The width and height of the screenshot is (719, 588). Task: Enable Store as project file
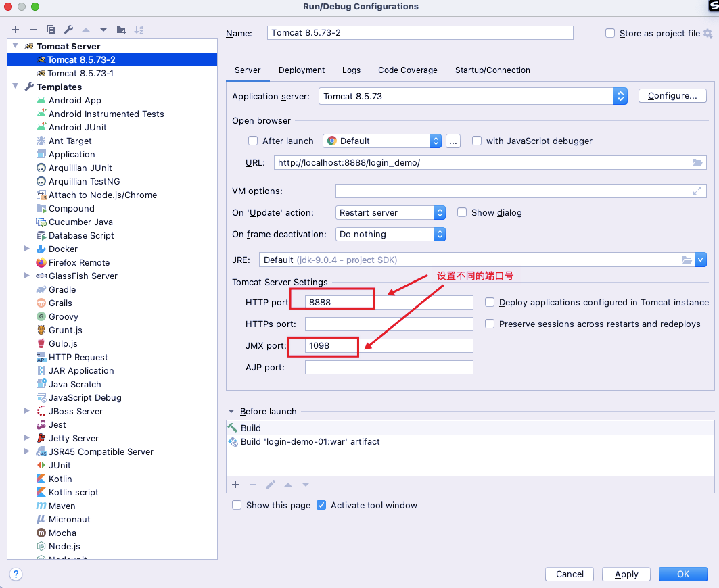coord(610,34)
